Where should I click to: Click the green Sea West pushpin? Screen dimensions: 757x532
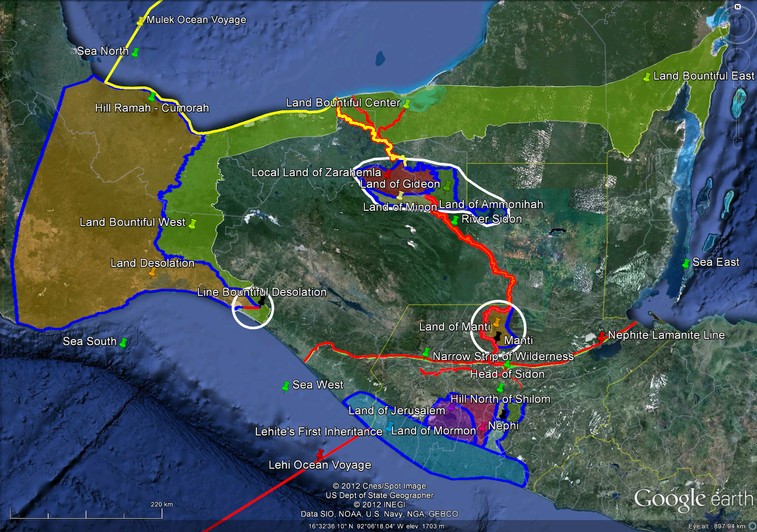coord(286,386)
